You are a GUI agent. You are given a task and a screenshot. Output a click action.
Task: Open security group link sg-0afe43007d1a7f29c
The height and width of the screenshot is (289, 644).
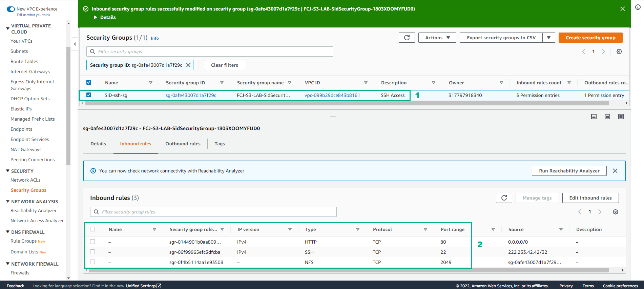[x=191, y=95]
